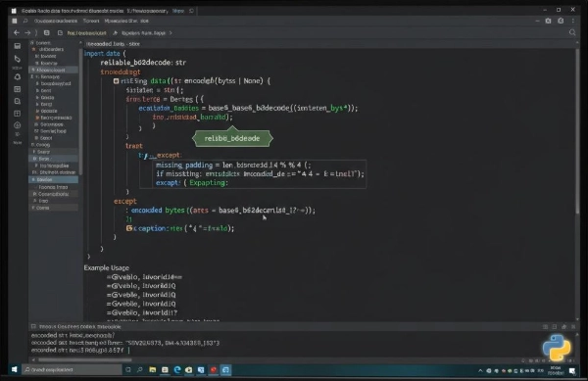588x381 pixels.
Task: Click the terminal panel's horizontal scrollbar thumb
Action: point(84,360)
